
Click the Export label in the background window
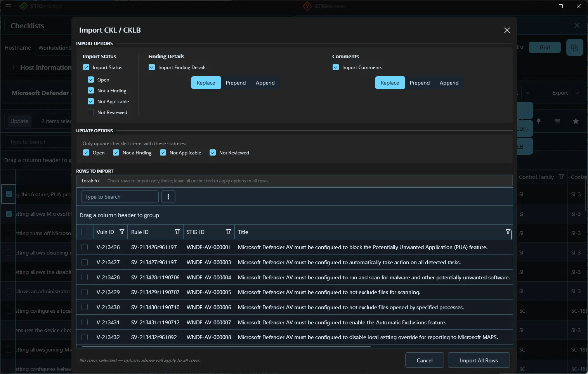560,93
